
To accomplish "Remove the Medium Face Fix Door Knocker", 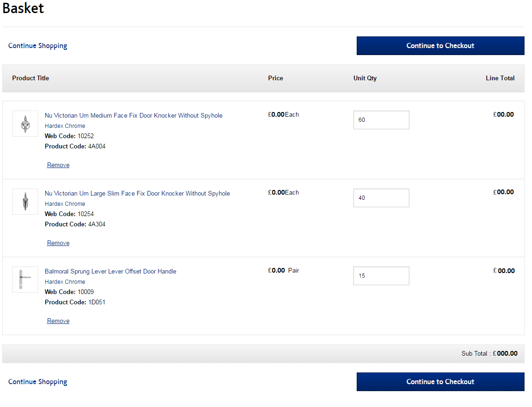I will point(58,165).
